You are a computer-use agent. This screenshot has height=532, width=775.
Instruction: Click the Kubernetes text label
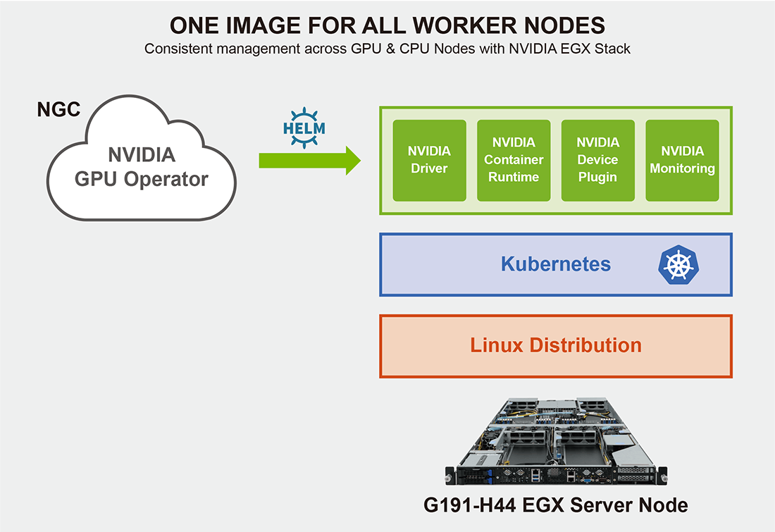click(555, 264)
